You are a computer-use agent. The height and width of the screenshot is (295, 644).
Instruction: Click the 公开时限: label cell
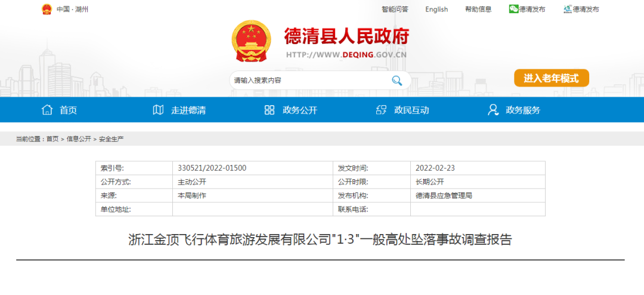pyautogui.click(x=371, y=182)
